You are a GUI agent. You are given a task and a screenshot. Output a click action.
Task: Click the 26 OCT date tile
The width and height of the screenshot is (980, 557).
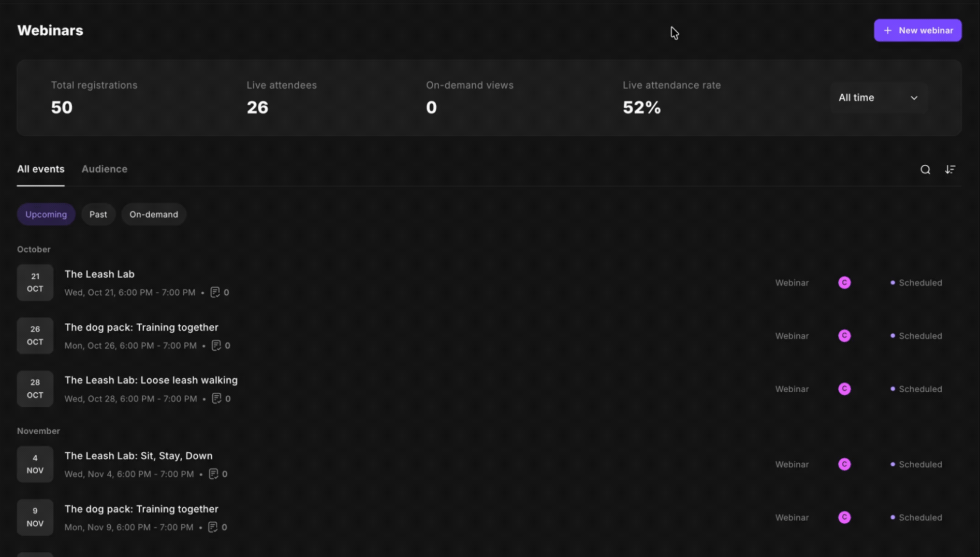tap(35, 336)
